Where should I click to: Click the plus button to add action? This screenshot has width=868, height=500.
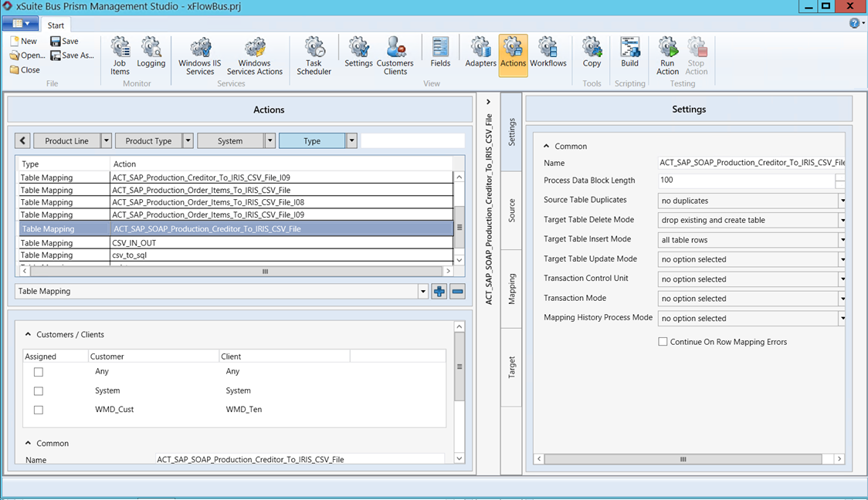point(439,292)
